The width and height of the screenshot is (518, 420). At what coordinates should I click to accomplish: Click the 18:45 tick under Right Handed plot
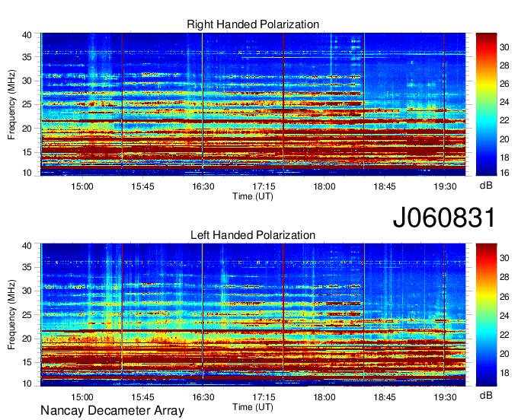point(385,186)
